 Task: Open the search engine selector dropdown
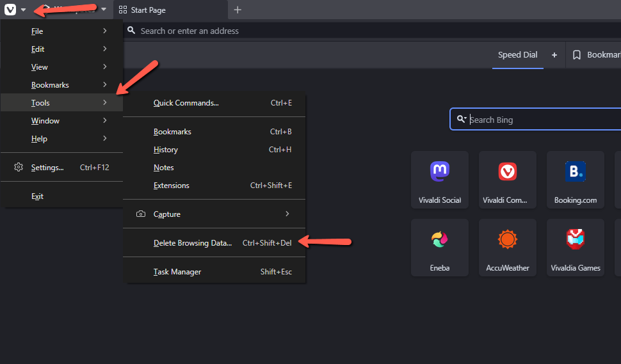[462, 119]
